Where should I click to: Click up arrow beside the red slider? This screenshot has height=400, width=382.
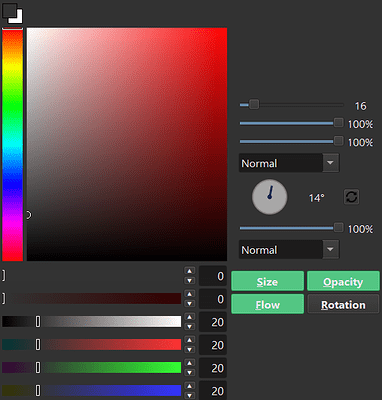[x=190, y=340]
